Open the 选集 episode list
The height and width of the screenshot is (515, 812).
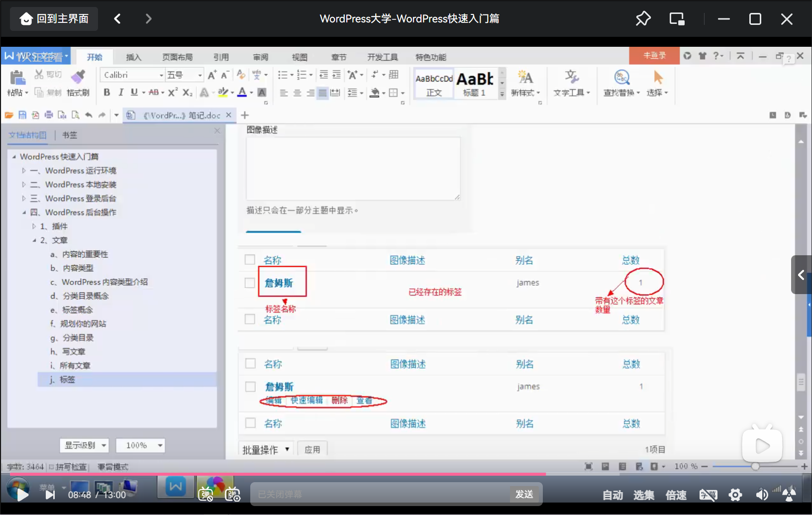(644, 495)
